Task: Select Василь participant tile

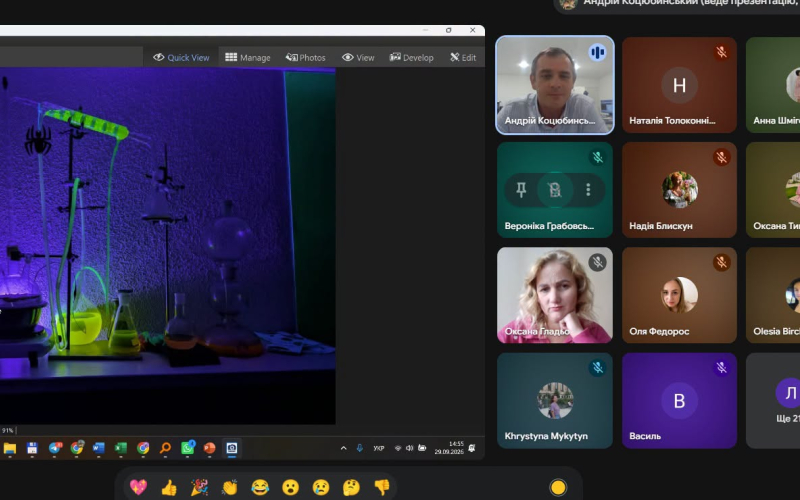Action: [x=679, y=401]
